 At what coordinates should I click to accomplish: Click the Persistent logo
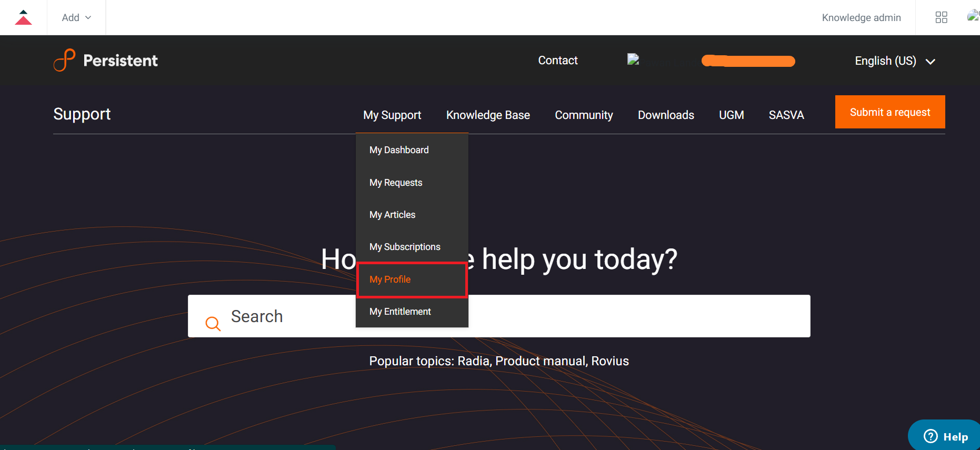106,60
